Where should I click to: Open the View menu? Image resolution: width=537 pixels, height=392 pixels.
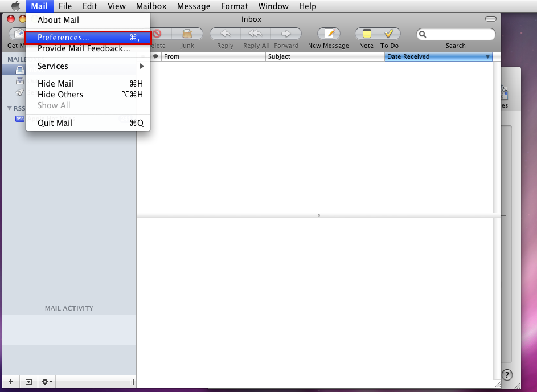[116, 6]
